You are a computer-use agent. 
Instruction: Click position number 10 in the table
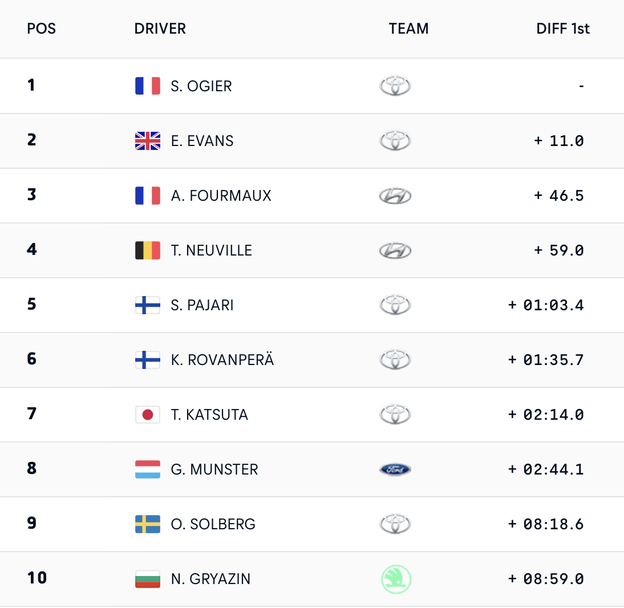(x=37, y=578)
